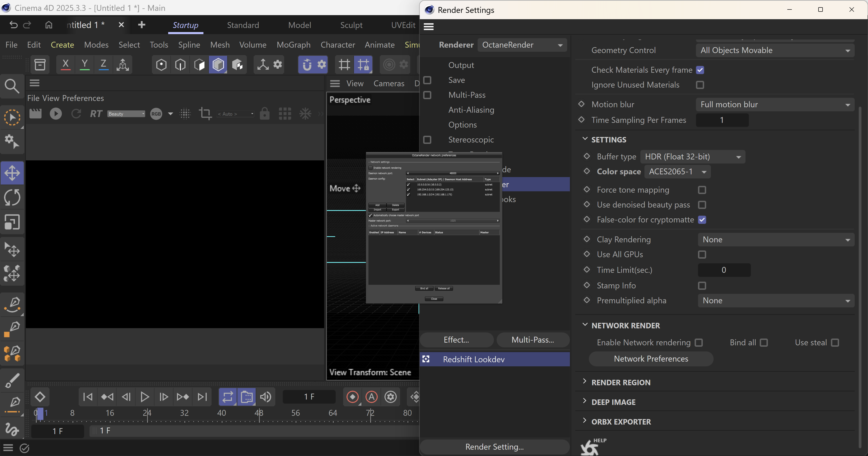Click the lock icon in Live Viewer
The image size is (868, 456).
(264, 114)
